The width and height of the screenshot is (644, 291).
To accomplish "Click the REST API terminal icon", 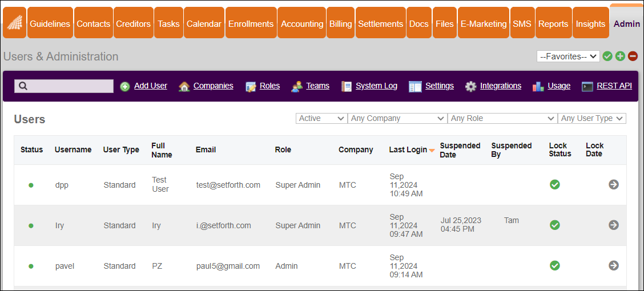I will click(x=587, y=87).
